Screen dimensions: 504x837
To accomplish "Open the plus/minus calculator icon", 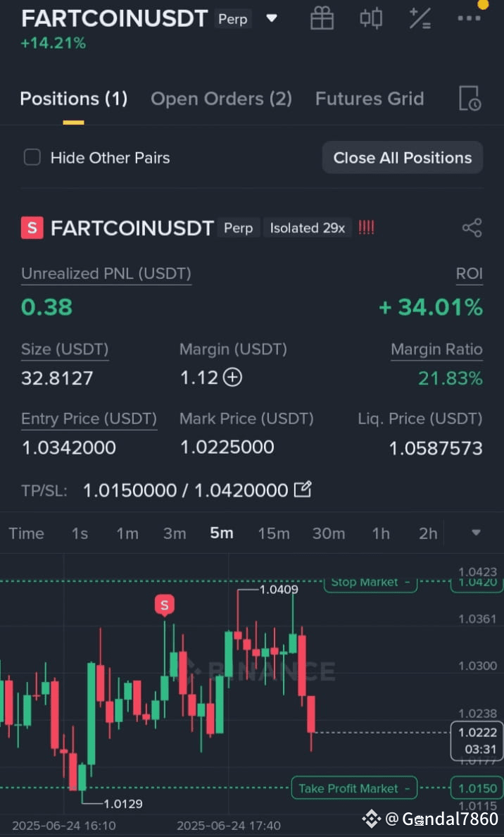I will [x=420, y=18].
